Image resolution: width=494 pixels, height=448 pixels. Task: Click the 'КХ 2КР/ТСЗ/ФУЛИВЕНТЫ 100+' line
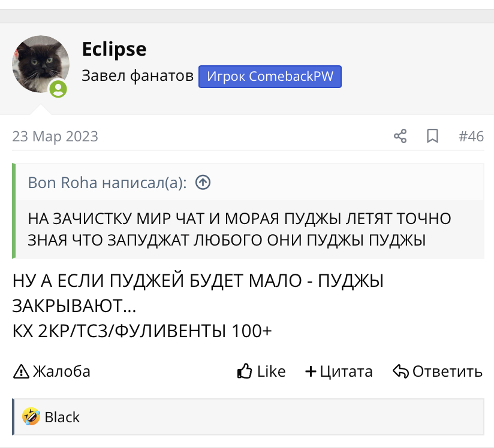click(142, 330)
